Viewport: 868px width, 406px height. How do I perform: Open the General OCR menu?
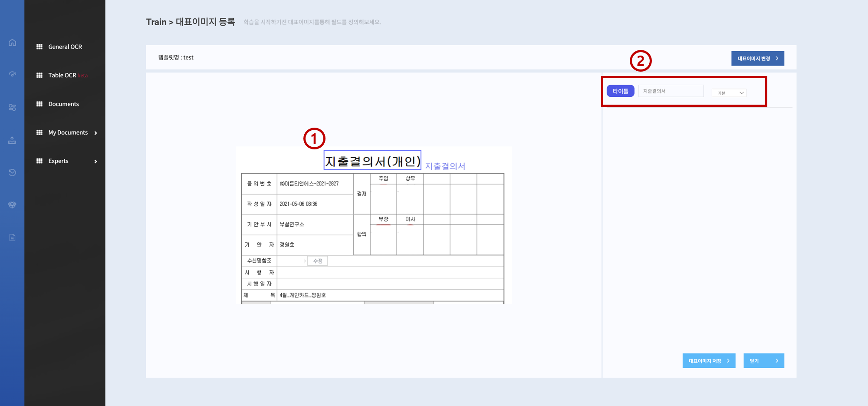pyautogui.click(x=65, y=47)
